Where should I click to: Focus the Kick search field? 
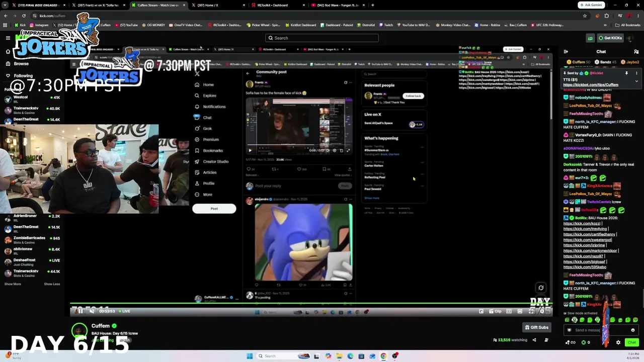[322, 38]
